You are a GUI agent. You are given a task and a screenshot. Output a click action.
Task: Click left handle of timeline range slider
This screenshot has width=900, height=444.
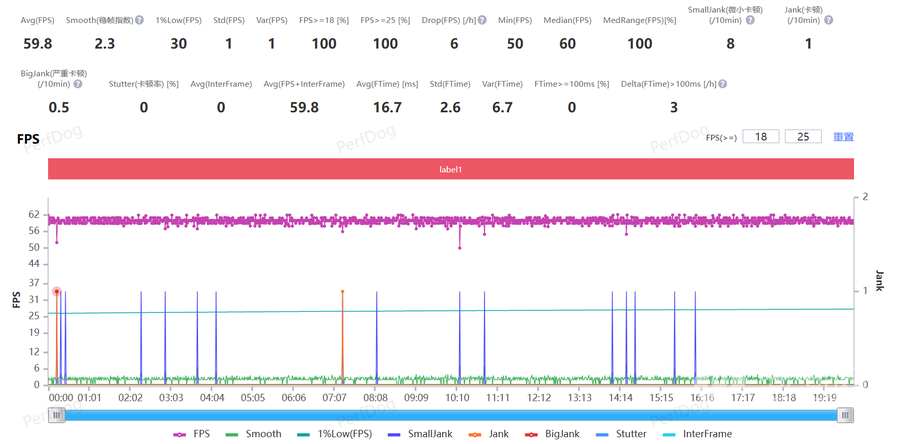(57, 415)
